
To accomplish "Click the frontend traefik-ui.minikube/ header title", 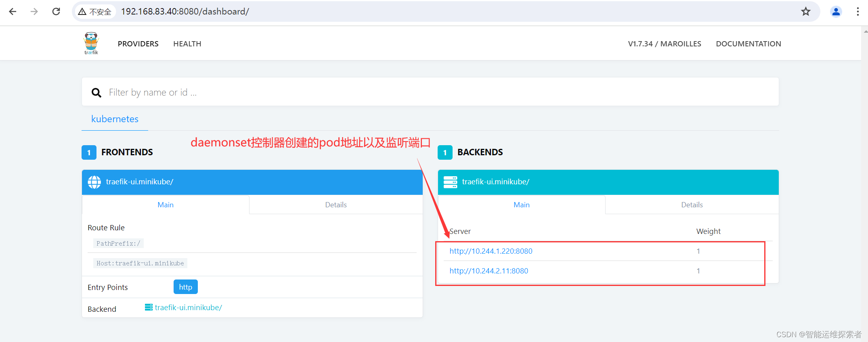I will [140, 182].
